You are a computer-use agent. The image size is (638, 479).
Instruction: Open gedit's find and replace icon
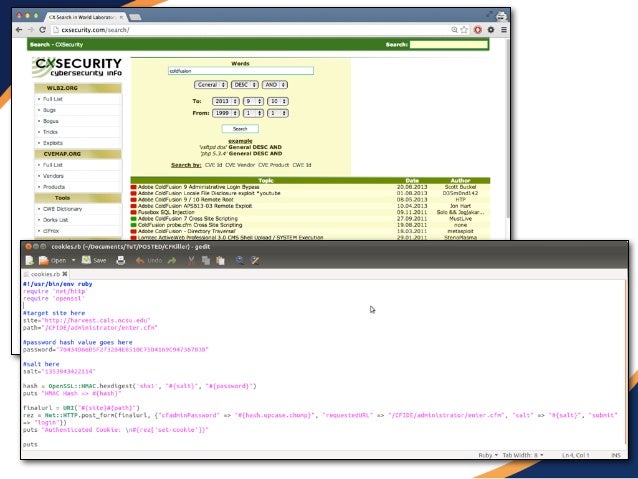click(255, 260)
